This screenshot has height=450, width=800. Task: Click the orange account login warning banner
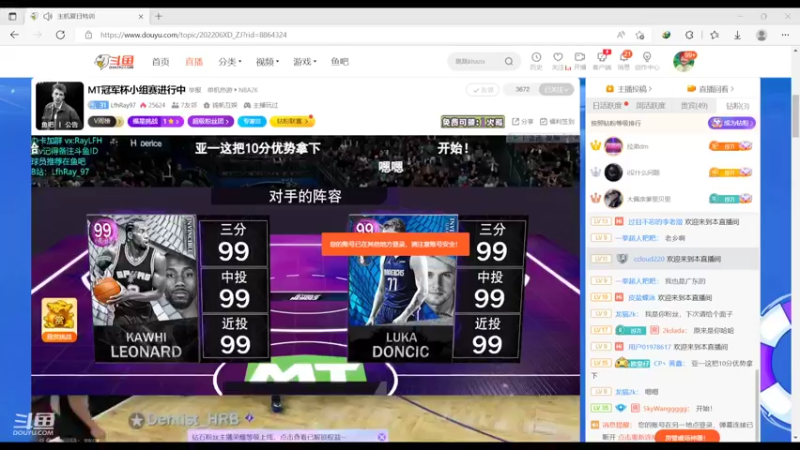(395, 244)
